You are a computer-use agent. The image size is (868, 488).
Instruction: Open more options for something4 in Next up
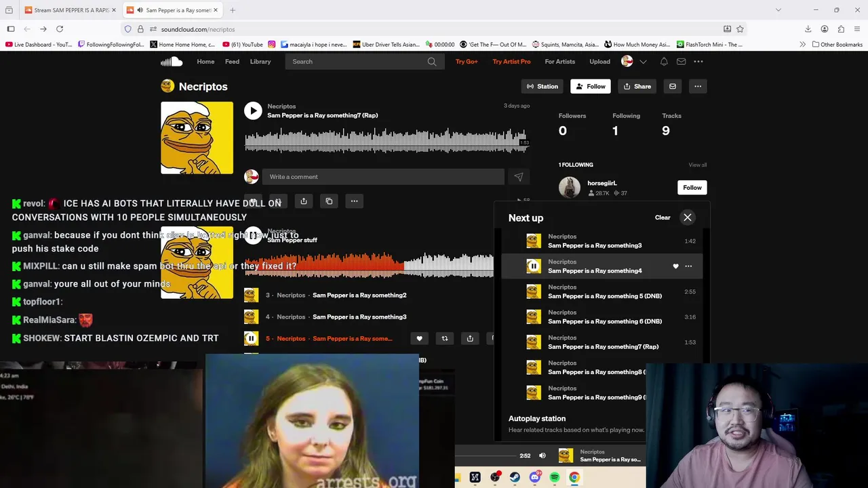pos(688,266)
